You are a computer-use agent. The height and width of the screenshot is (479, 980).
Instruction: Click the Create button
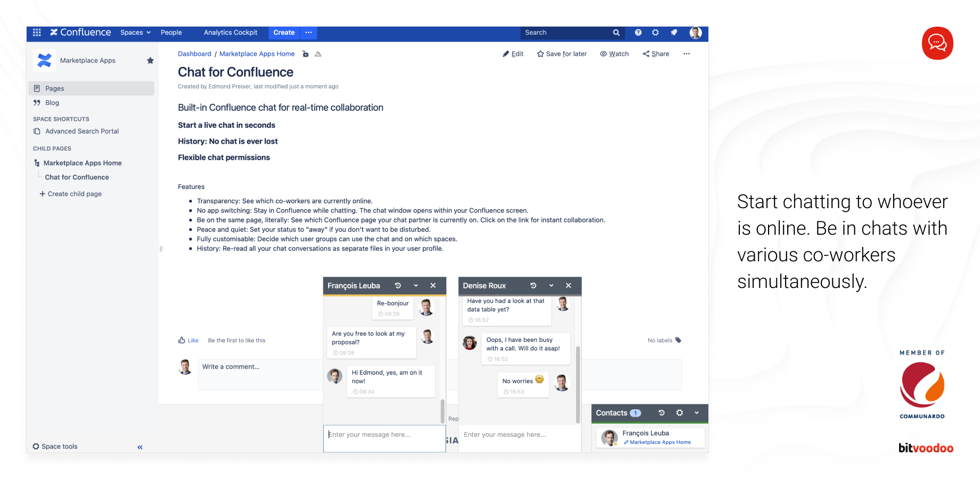pos(284,32)
